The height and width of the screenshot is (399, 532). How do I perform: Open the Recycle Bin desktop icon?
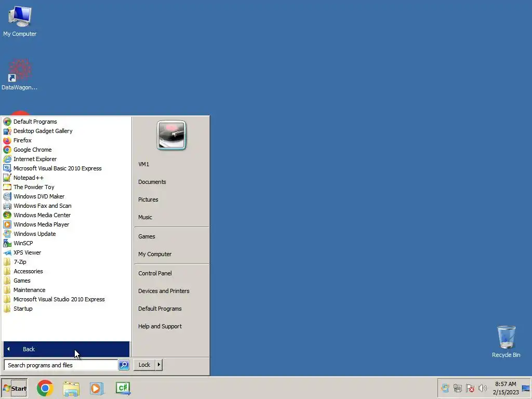tap(506, 341)
